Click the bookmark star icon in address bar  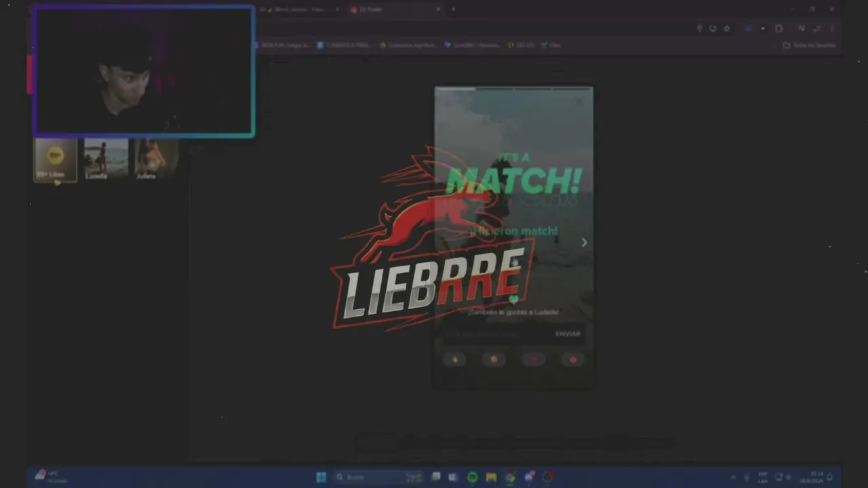727,28
